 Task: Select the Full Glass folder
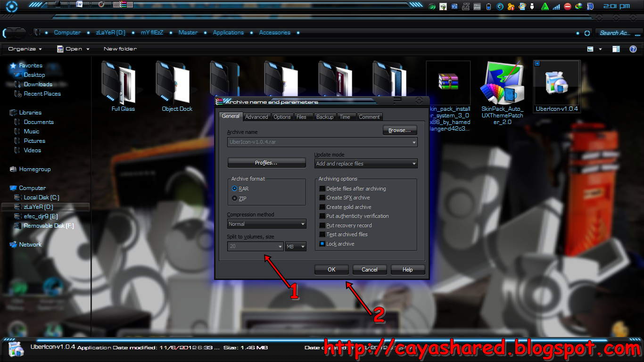(x=123, y=86)
